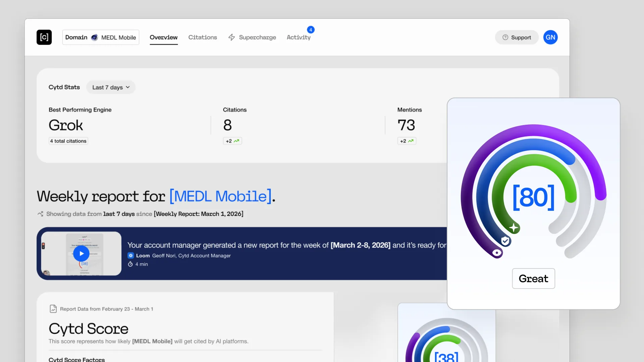This screenshot has width=644, height=362.
Task: Click the Cytd Score Factors label
Action: click(76, 359)
